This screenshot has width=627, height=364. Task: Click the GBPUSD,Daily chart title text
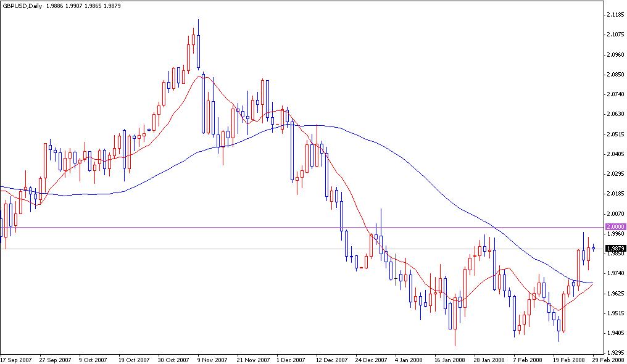pos(23,6)
